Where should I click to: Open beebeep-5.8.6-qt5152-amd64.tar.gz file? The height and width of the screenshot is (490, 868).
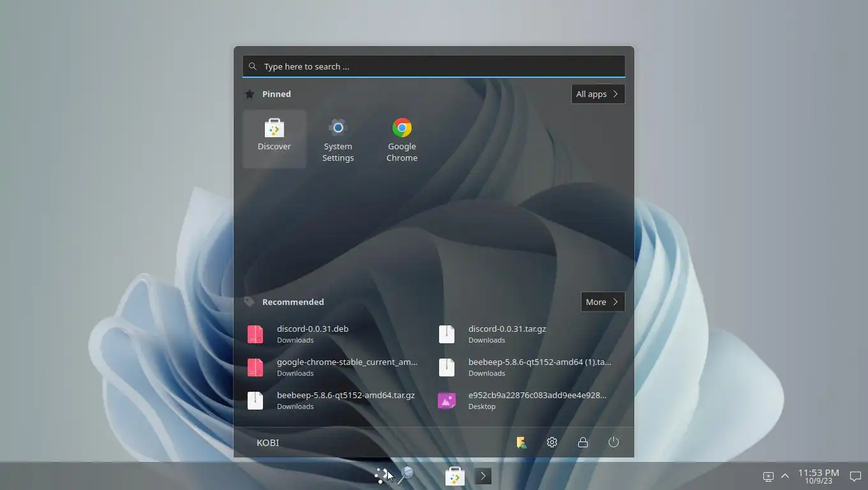338,400
